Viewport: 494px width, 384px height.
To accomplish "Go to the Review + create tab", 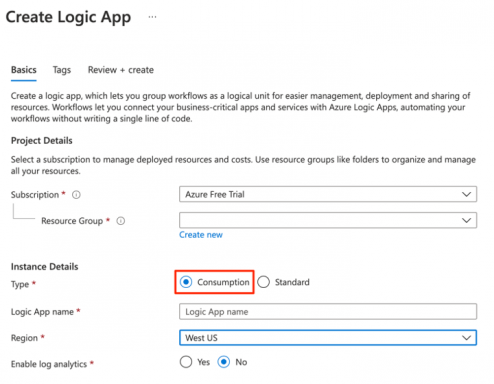I will 121,70.
